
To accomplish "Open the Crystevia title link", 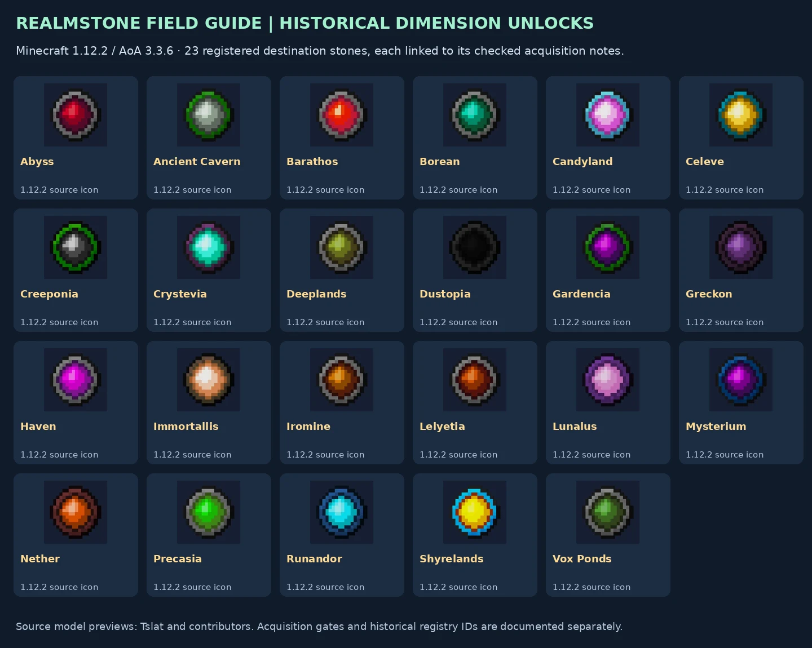I will [180, 294].
